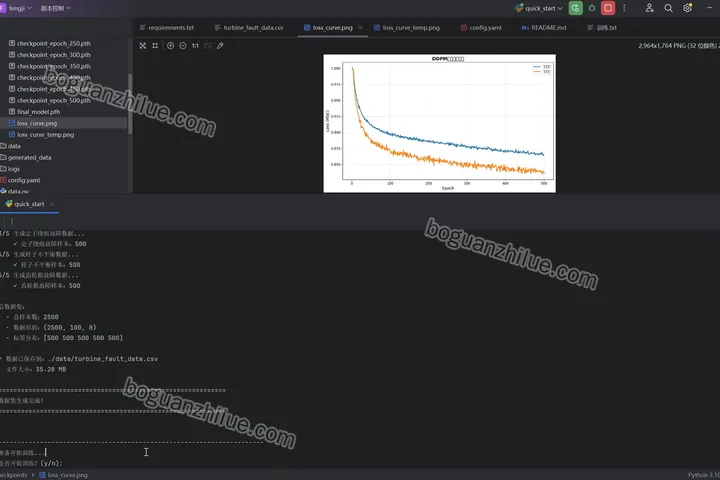Toggle the image grid display
720x480 pixels.
(x=155, y=45)
